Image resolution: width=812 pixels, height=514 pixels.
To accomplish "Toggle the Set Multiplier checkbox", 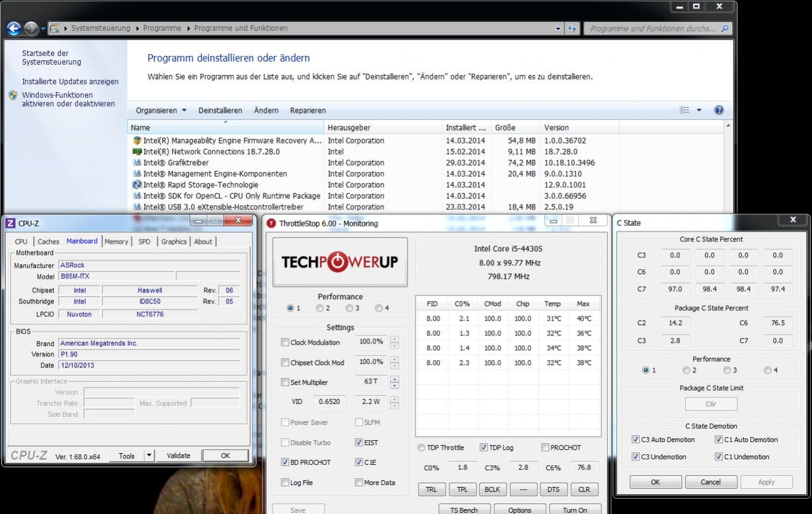I will [285, 382].
